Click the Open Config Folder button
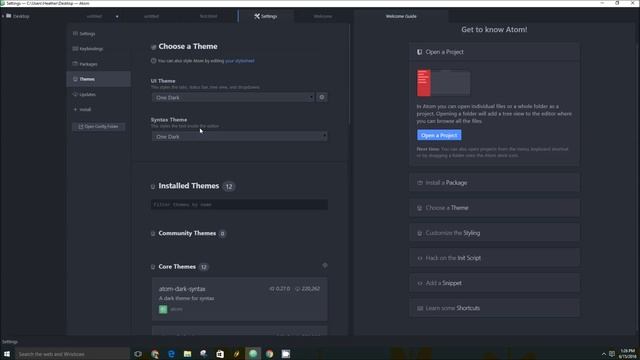Image resolution: width=640 pixels, height=360 pixels. tap(98, 127)
